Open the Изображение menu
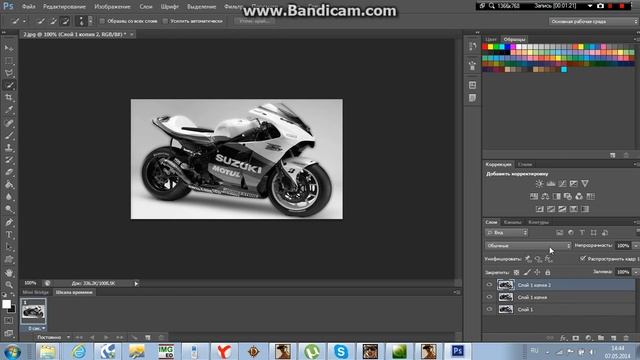Screen dimensions: 640x360 click(112, 7)
